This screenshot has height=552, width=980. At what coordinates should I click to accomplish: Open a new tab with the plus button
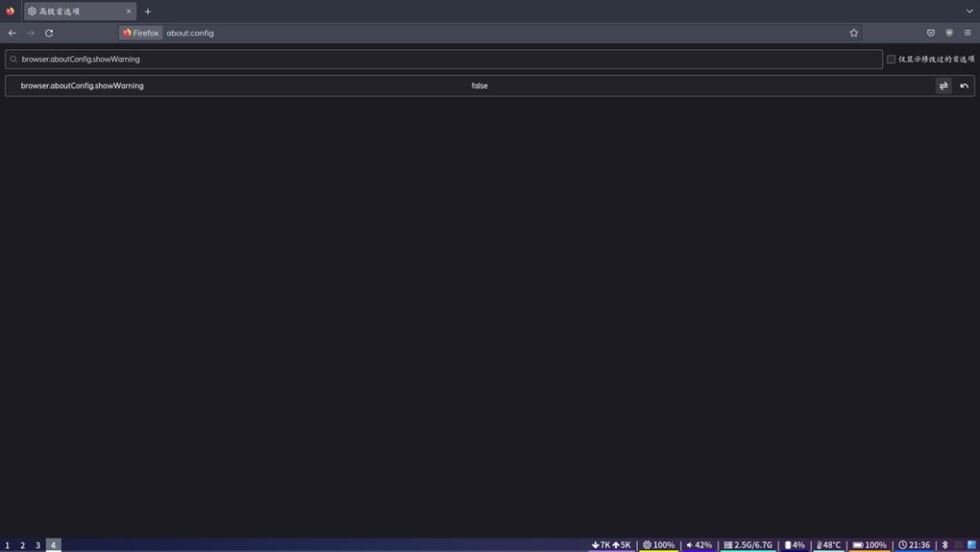tap(148, 11)
